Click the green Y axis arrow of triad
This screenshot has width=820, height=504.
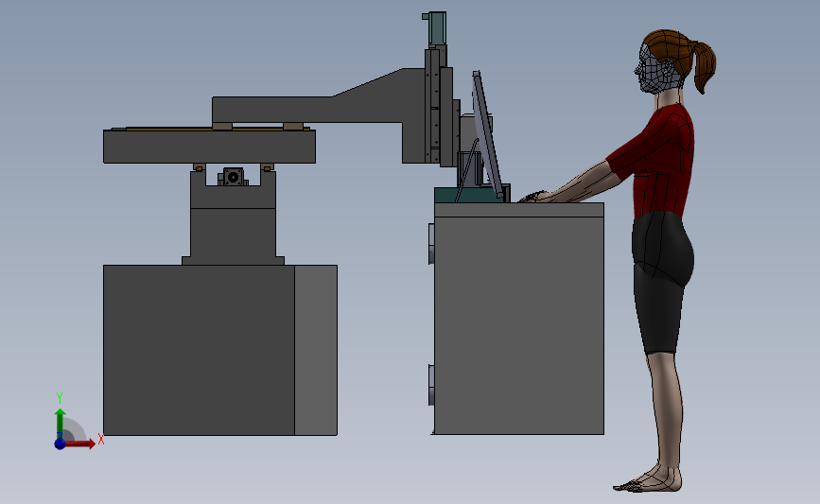click(61, 424)
